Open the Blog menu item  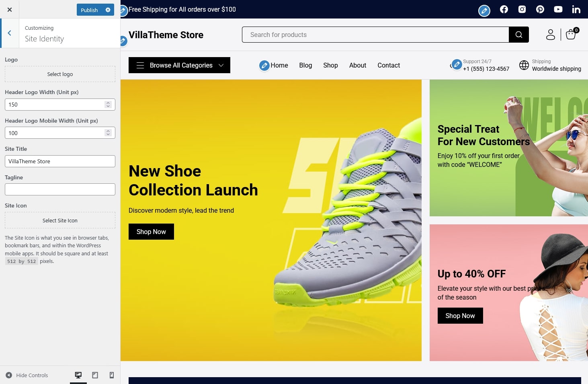[305, 65]
